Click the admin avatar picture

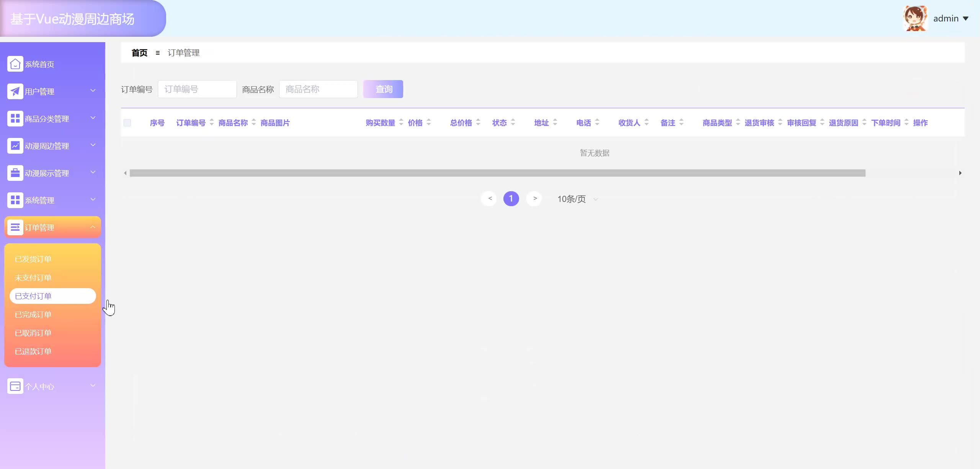[x=915, y=18]
